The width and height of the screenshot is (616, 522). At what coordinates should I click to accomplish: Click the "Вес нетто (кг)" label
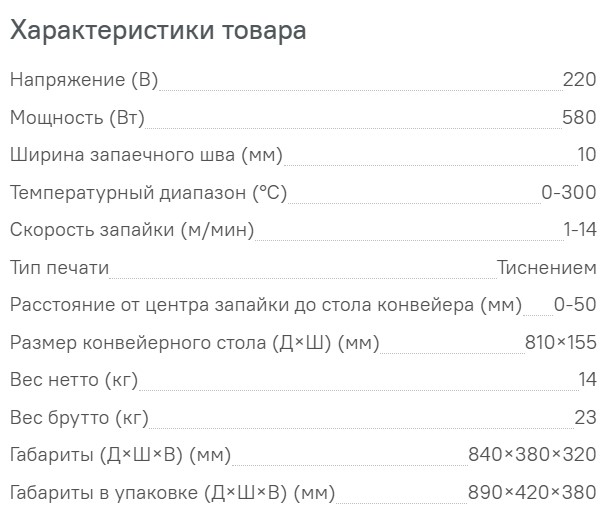coord(73,380)
